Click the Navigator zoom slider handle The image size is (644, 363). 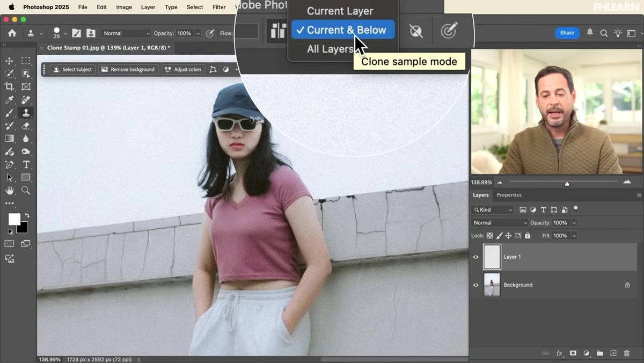click(x=567, y=184)
